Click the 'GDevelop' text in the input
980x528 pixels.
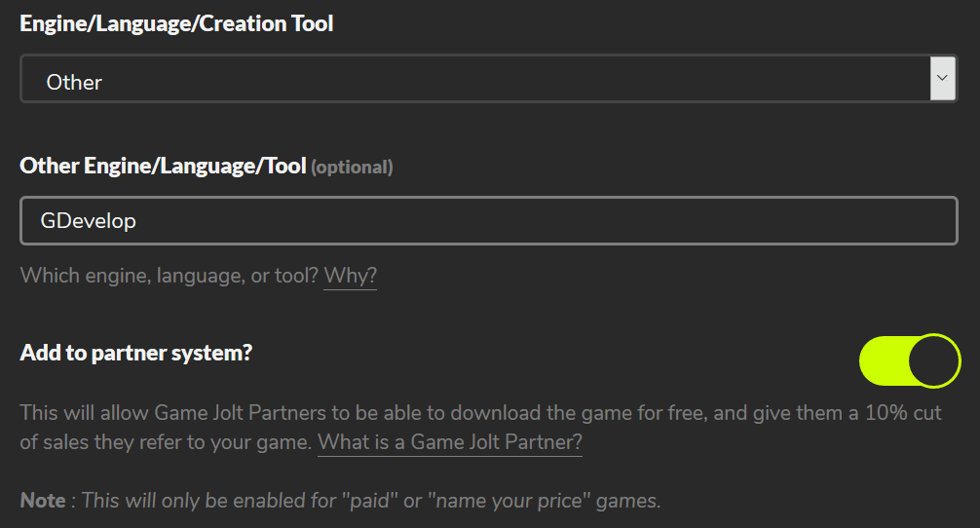[89, 221]
